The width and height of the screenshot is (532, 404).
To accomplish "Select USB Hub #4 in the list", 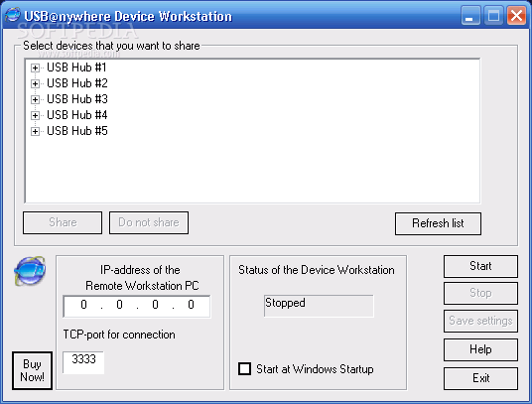I will tap(77, 115).
